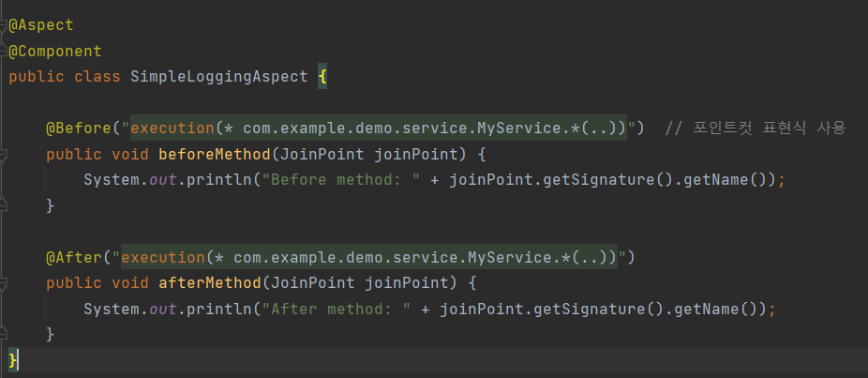Click 'getSignature' on the Before method print line

(599, 179)
